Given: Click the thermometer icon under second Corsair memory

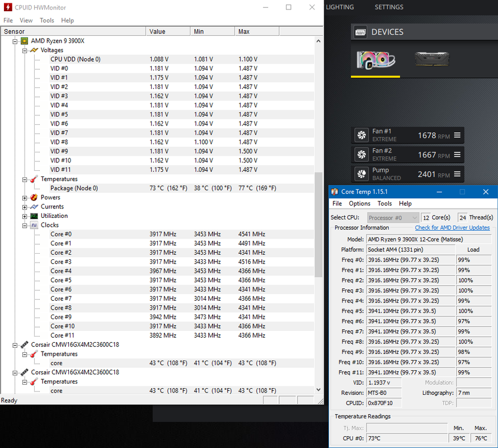Looking at the screenshot, I should 34,381.
